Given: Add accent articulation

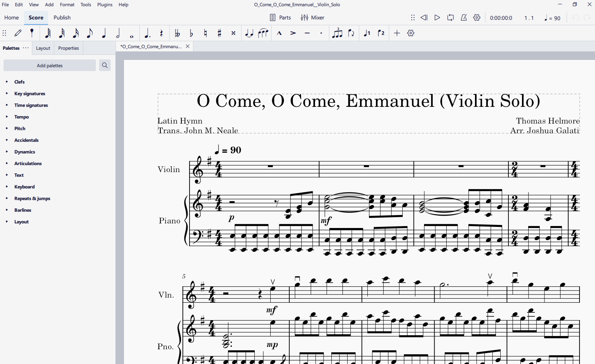Looking at the screenshot, I should [293, 33].
